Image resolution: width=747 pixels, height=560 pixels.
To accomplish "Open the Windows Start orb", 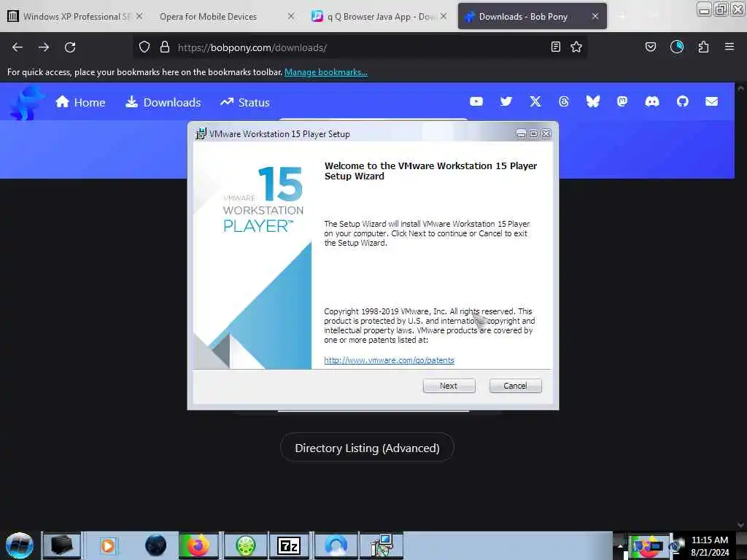I will [x=20, y=545].
